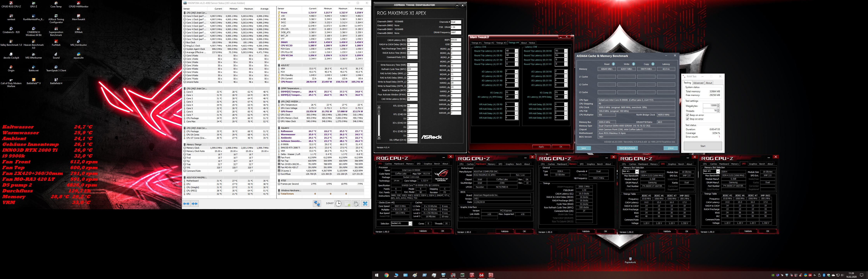Click the Threads spinner in RAM Test
This screenshot has width=868, height=279.
718,110
